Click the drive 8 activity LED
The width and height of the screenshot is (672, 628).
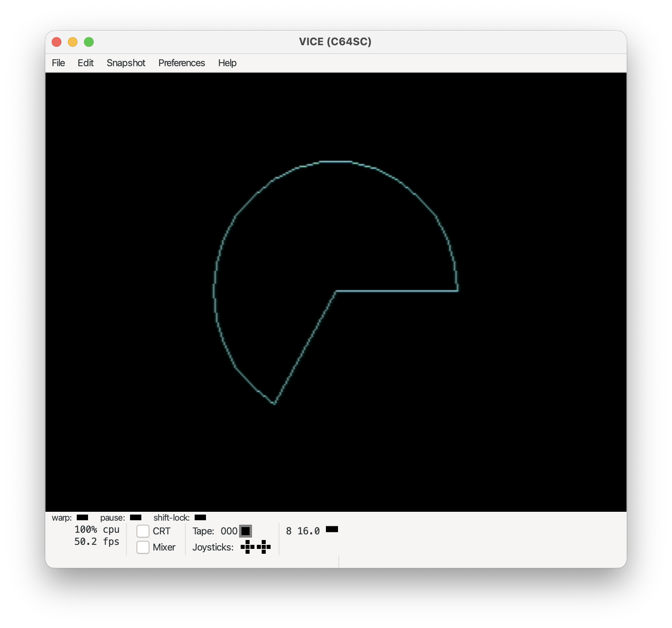(332, 529)
